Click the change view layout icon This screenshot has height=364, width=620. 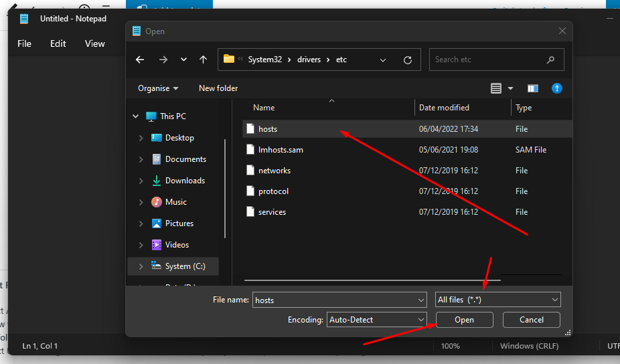click(x=496, y=88)
